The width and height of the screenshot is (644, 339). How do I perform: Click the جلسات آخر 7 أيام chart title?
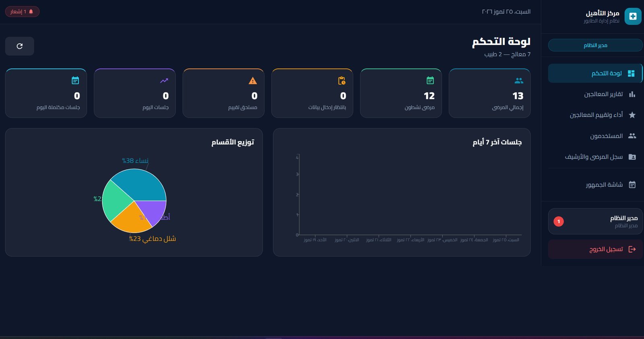497,142
